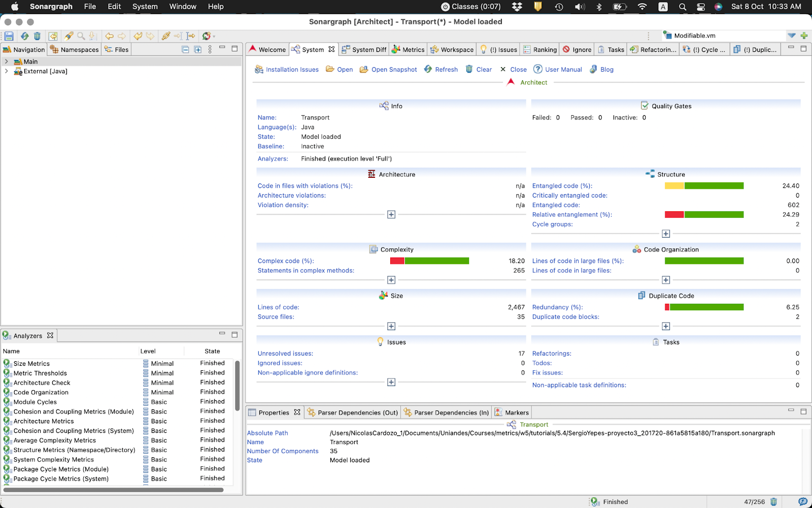Viewport: 812px width, 508px height.
Task: Expand the Issues section plus button
Action: (391, 382)
